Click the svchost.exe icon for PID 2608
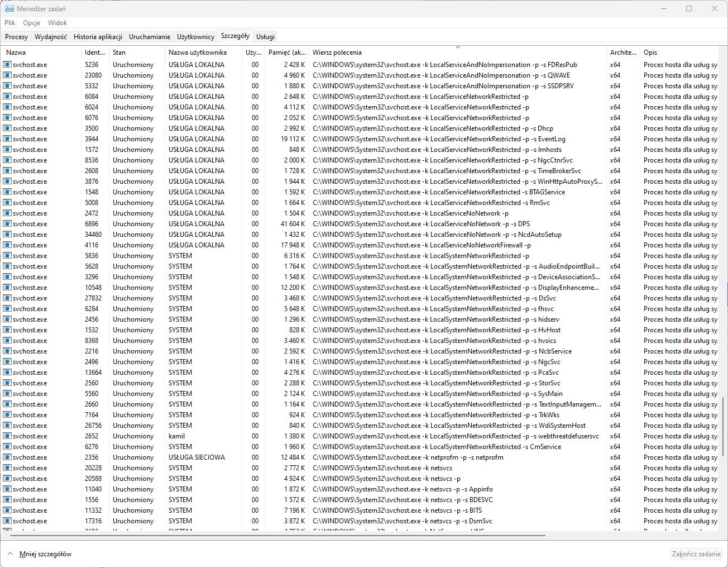728x568 pixels. click(7, 171)
